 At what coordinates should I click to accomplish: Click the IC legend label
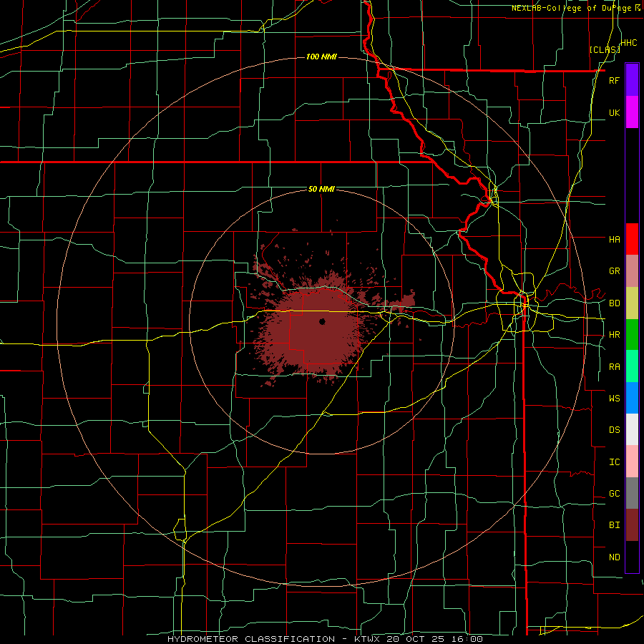[x=614, y=462]
